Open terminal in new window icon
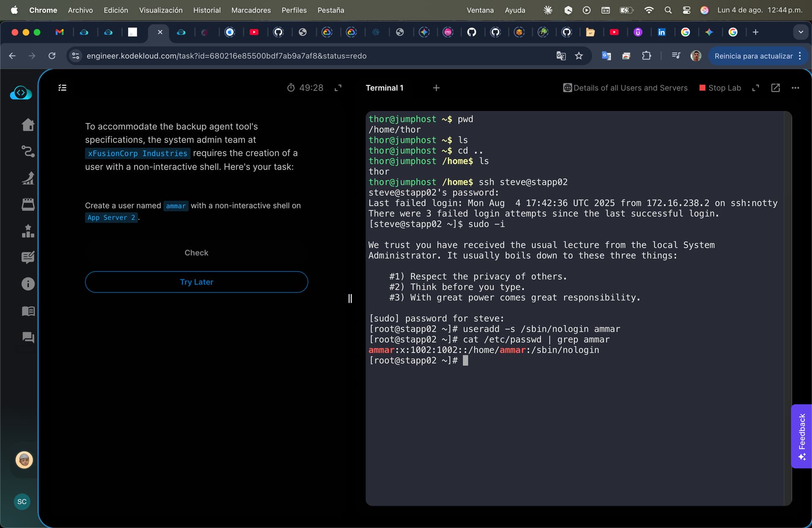812x528 pixels. coord(775,88)
